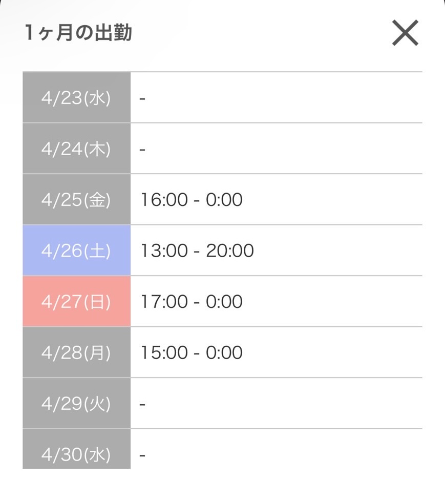Select the 4/28(月) date cell

tap(77, 352)
